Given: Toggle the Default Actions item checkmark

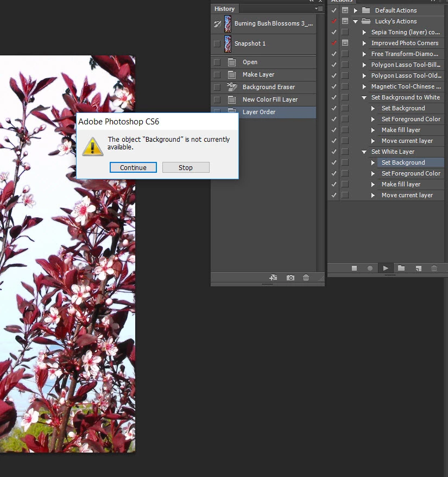Looking at the screenshot, I should [334, 10].
